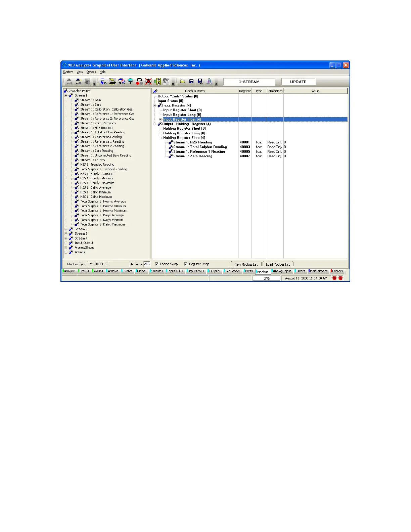The image size is (411, 532).
Task: Click the last red status indicator icon
Action: click(340, 278)
